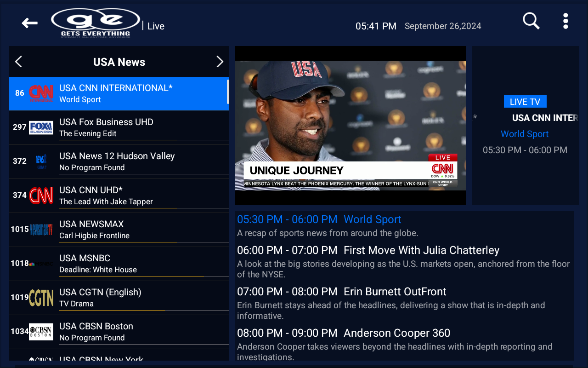Select USA NEWSMAX channel
The width and height of the screenshot is (588, 368).
119,230
